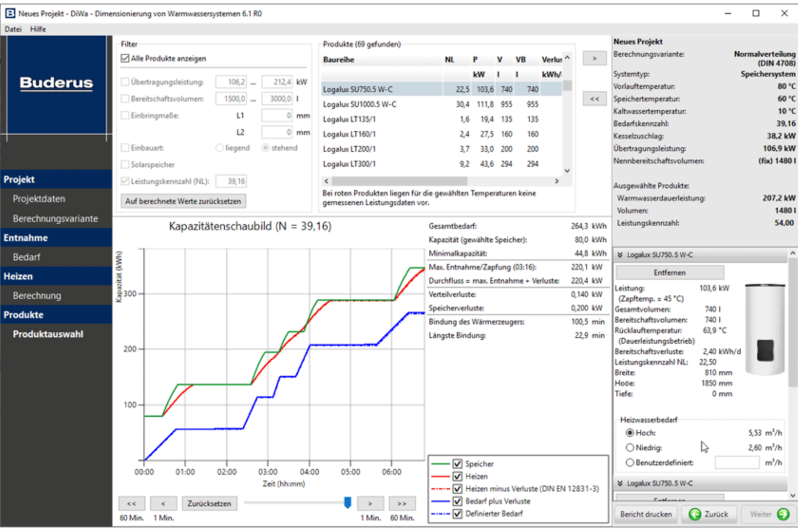This screenshot has width=798, height=532.
Task: Select the Logalux LT300/1 row
Action: (442, 164)
